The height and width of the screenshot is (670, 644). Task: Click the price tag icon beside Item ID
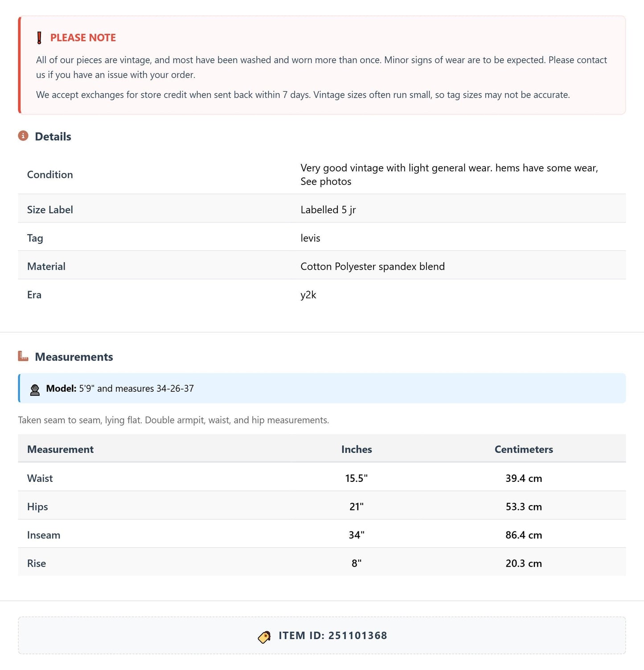264,637
